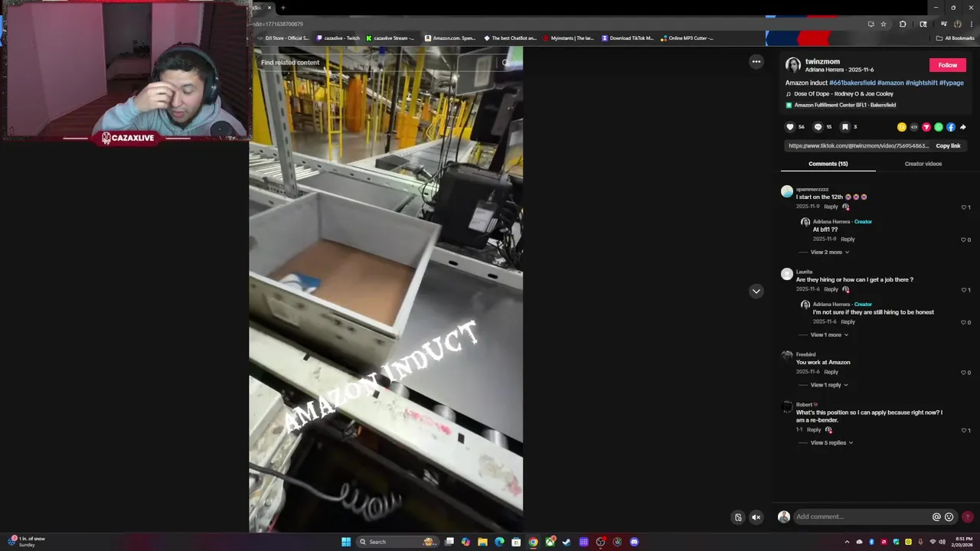Click the Find related content search bar
This screenshot has width=980, height=551.
pos(386,63)
